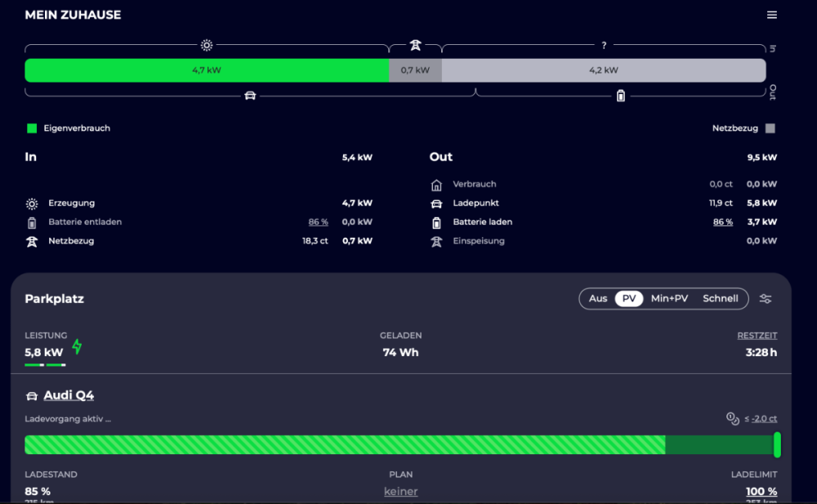This screenshot has height=504, width=817.
Task: Select Schnell charging mode
Action: (x=720, y=299)
